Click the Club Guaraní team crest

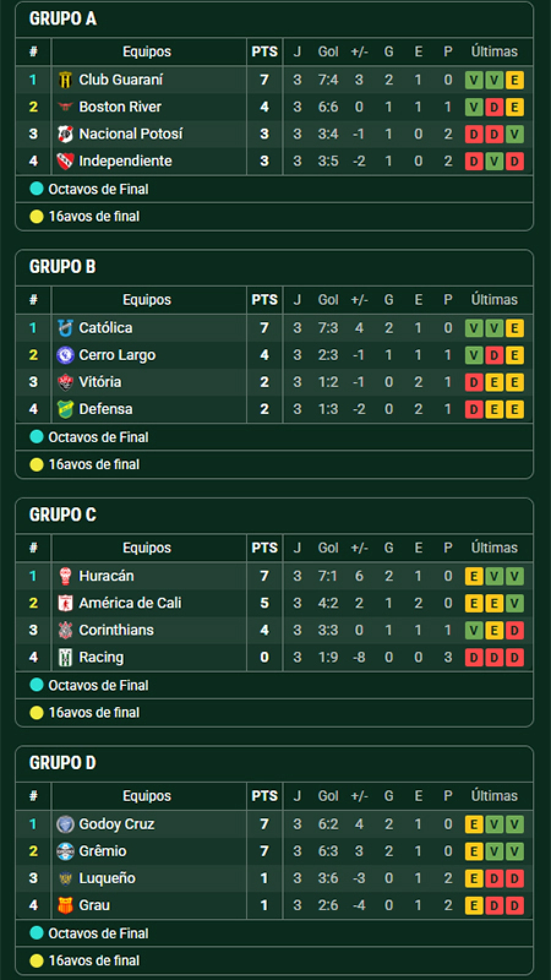pyautogui.click(x=65, y=80)
